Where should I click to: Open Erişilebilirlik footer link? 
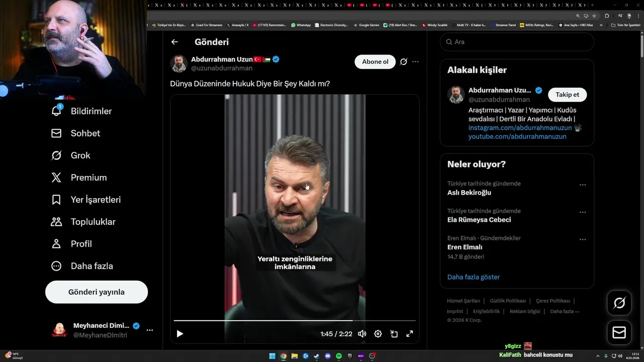click(x=487, y=311)
